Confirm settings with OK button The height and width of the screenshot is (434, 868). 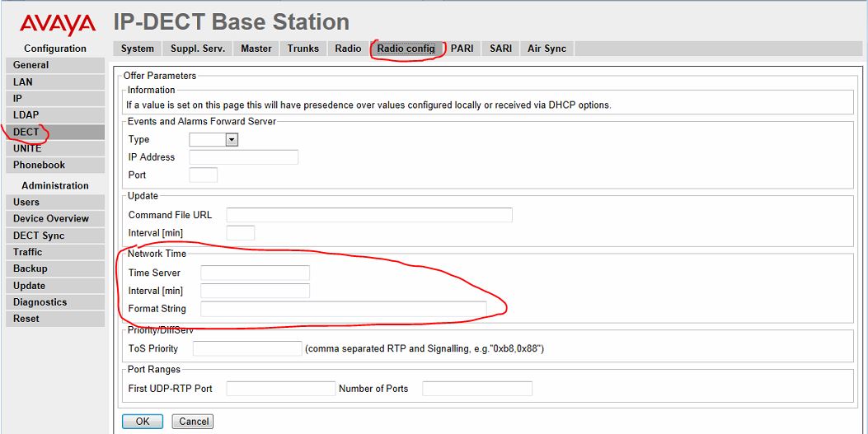[x=143, y=422]
